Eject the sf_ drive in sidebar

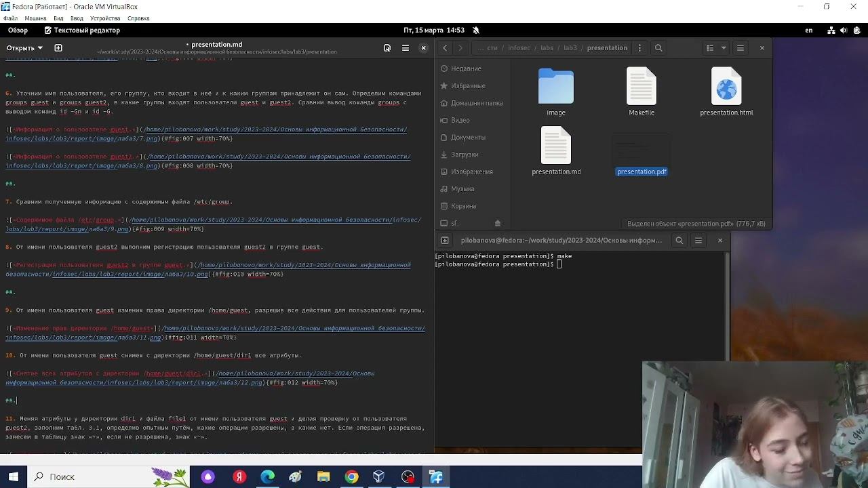(x=498, y=223)
